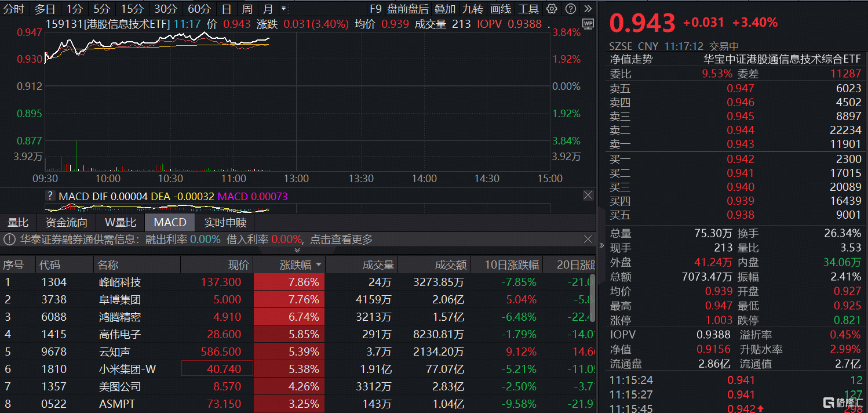Open F9 detail information
The width and height of the screenshot is (868, 413).
point(375,9)
